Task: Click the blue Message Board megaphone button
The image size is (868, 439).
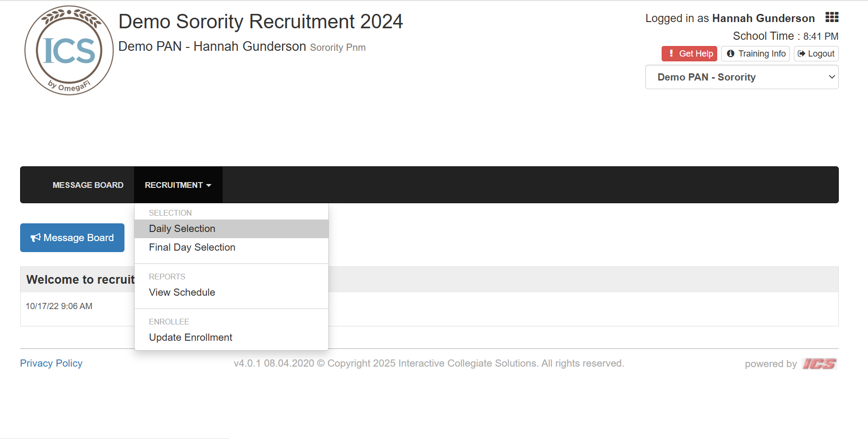Action: point(72,238)
